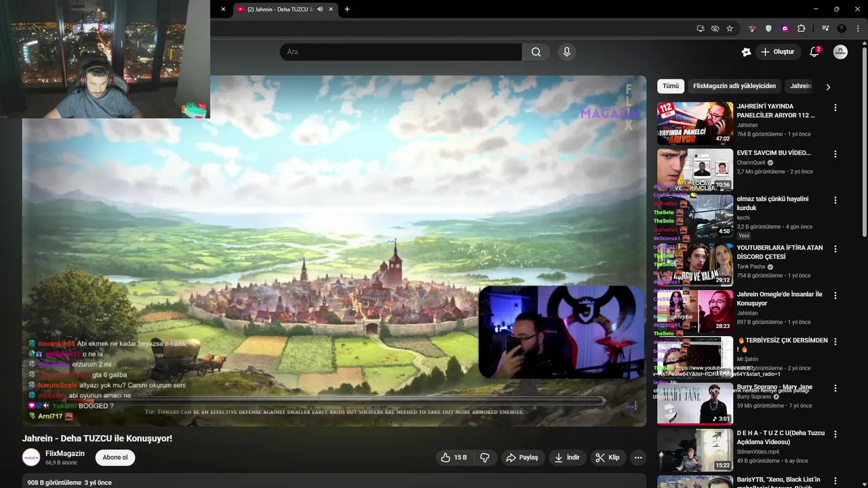Dislike the video with thumbs-down
Image resolution: width=868 pixels, height=488 pixels.
coord(485,457)
